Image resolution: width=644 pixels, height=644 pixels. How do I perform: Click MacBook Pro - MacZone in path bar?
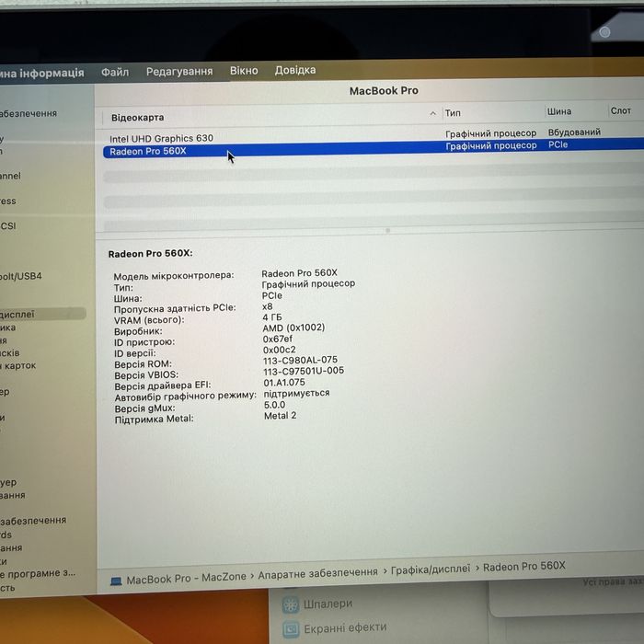(186, 579)
